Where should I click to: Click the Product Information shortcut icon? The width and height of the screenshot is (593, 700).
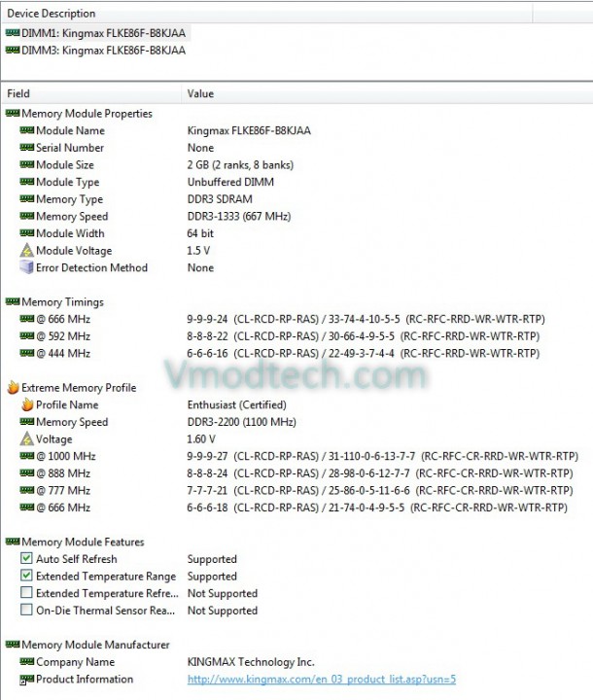(27, 680)
